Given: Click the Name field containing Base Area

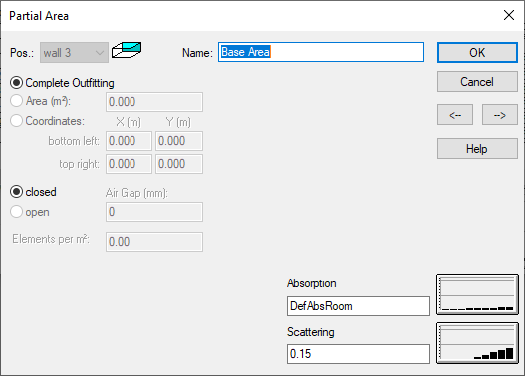Looking at the screenshot, I should [x=321, y=52].
